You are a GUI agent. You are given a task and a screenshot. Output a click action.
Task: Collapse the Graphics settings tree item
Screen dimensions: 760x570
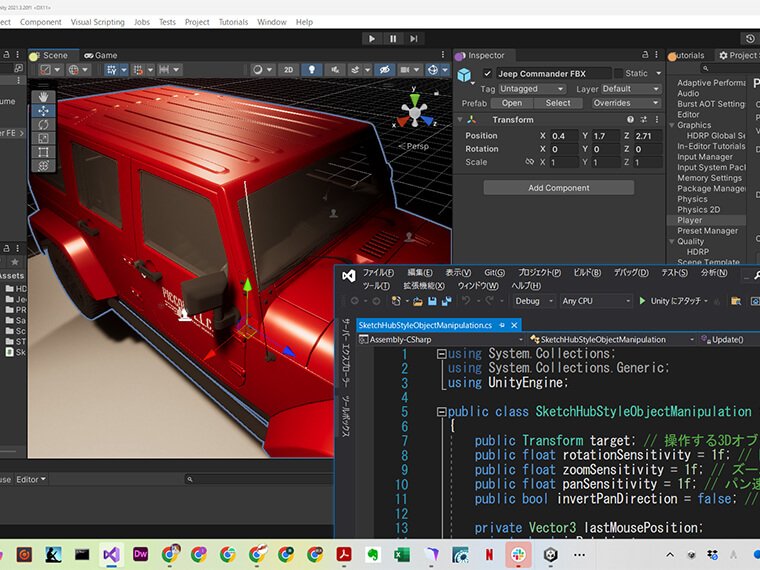point(672,125)
